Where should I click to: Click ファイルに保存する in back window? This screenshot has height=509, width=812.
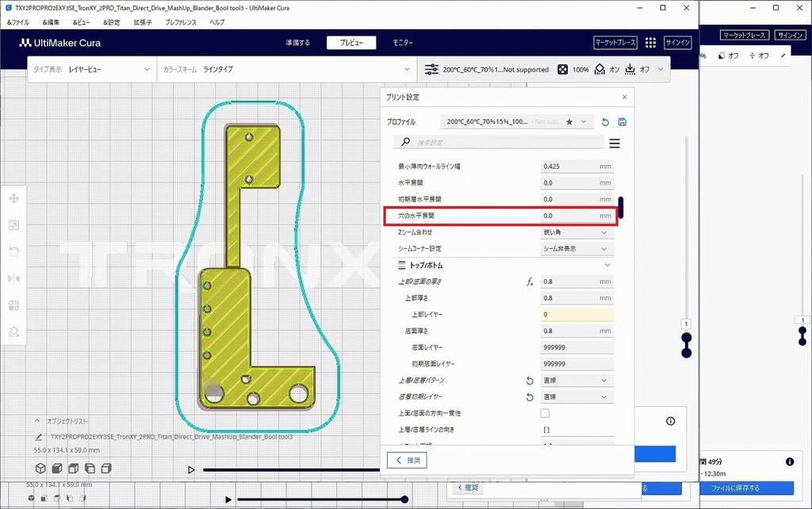pyautogui.click(x=746, y=488)
